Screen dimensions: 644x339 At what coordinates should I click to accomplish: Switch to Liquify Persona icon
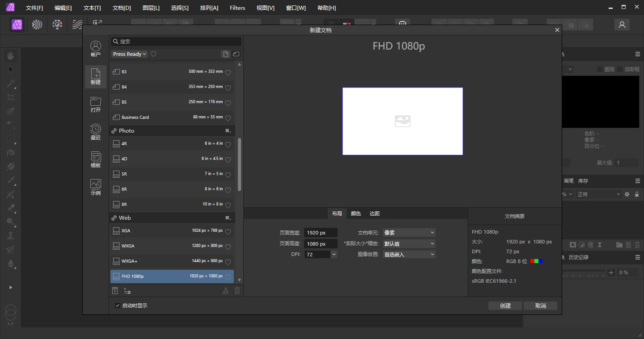[x=37, y=25]
